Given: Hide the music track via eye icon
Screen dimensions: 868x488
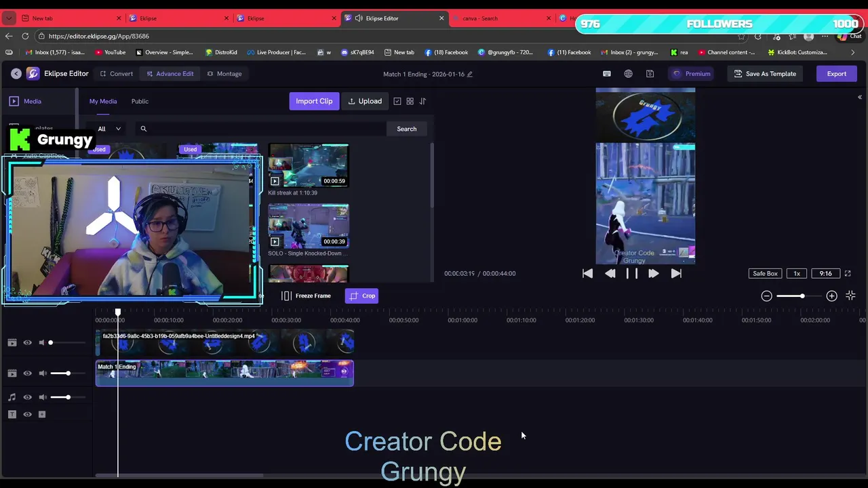Looking at the screenshot, I should (27, 397).
